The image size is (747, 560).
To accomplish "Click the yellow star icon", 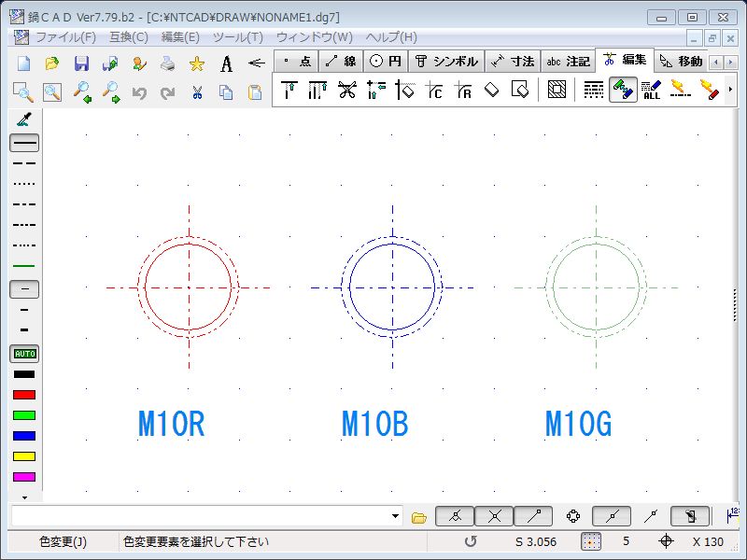I will pyautogui.click(x=197, y=63).
